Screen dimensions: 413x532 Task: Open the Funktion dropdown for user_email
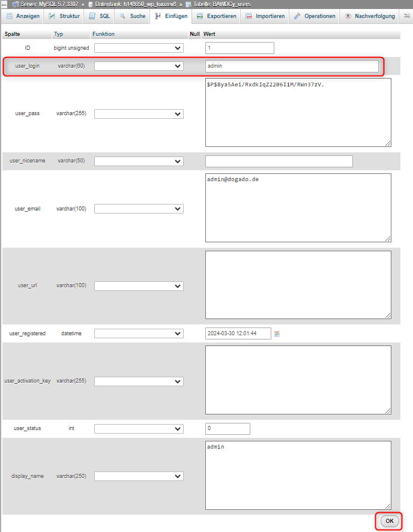click(139, 209)
